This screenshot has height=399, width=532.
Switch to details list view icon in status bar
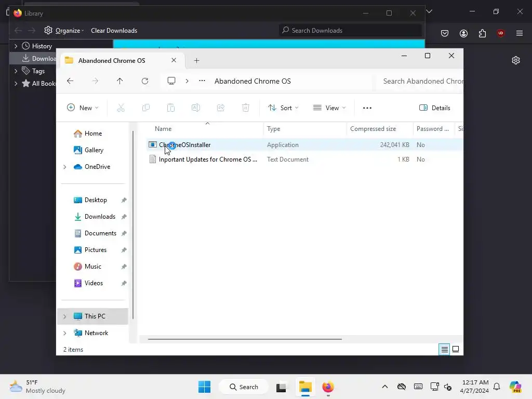[x=445, y=350]
